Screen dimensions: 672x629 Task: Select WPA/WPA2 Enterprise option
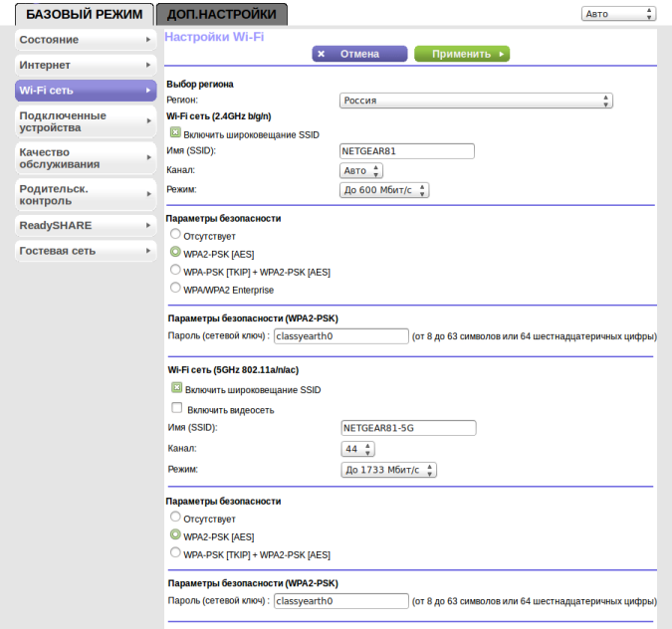pyautogui.click(x=175, y=288)
